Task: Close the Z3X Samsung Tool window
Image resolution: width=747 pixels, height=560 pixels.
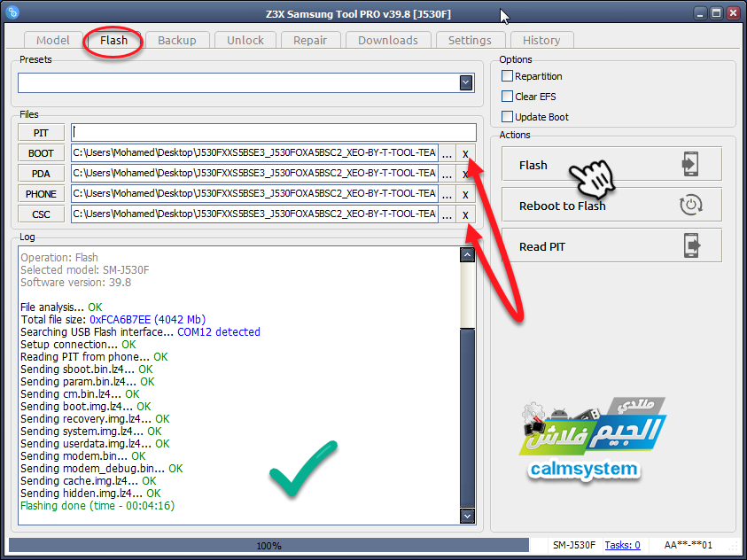Action: [734, 13]
